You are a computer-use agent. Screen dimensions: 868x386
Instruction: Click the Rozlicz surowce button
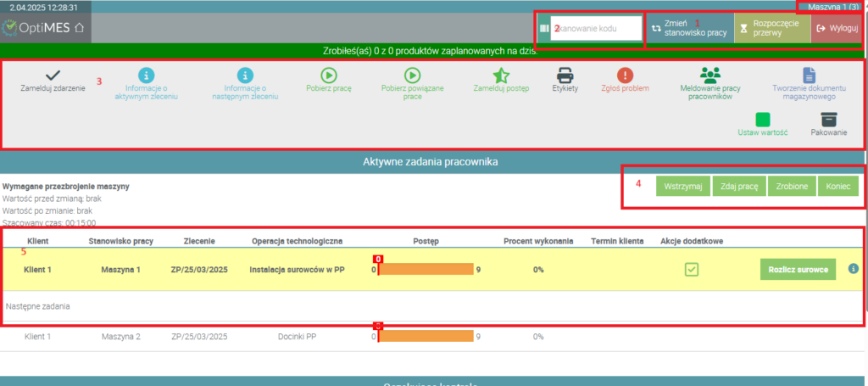[798, 269]
